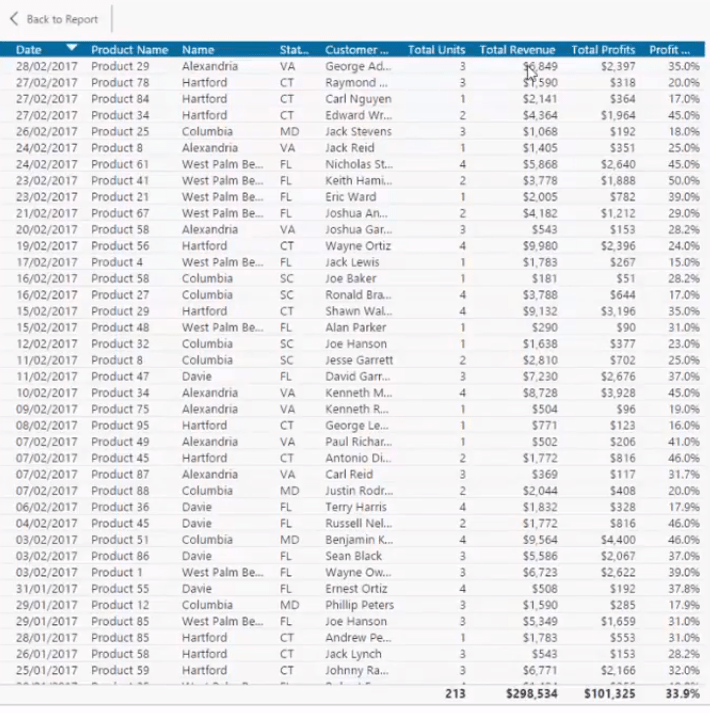Click total units value 213
The width and height of the screenshot is (710, 713).
click(x=455, y=694)
